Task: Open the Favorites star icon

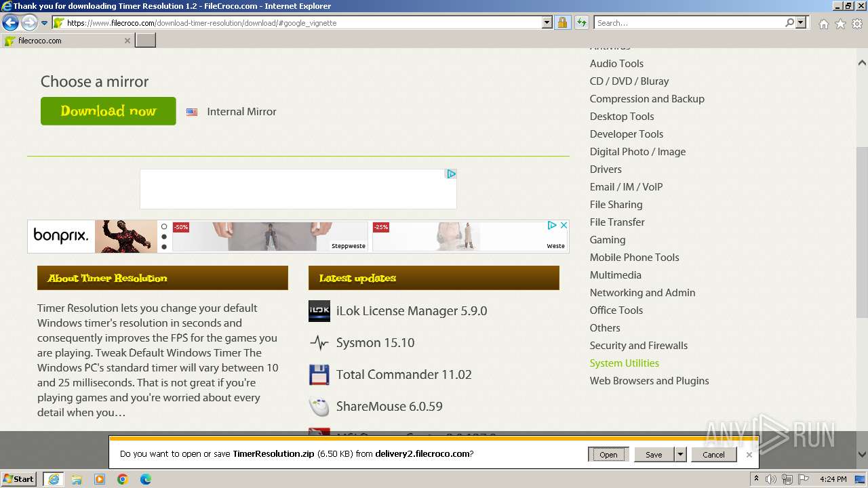Action: 840,24
